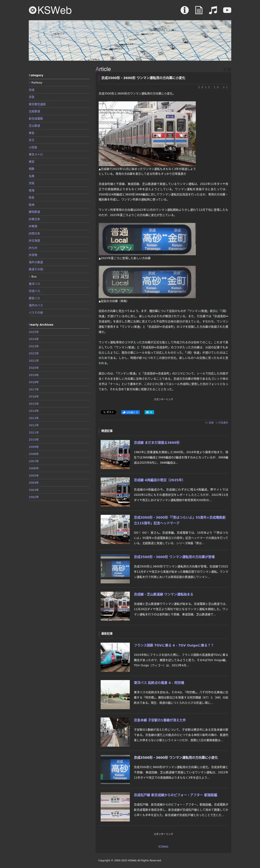Screen dimensions: 260x868
Task: Open the music note icon
Action: pyautogui.click(x=213, y=10)
